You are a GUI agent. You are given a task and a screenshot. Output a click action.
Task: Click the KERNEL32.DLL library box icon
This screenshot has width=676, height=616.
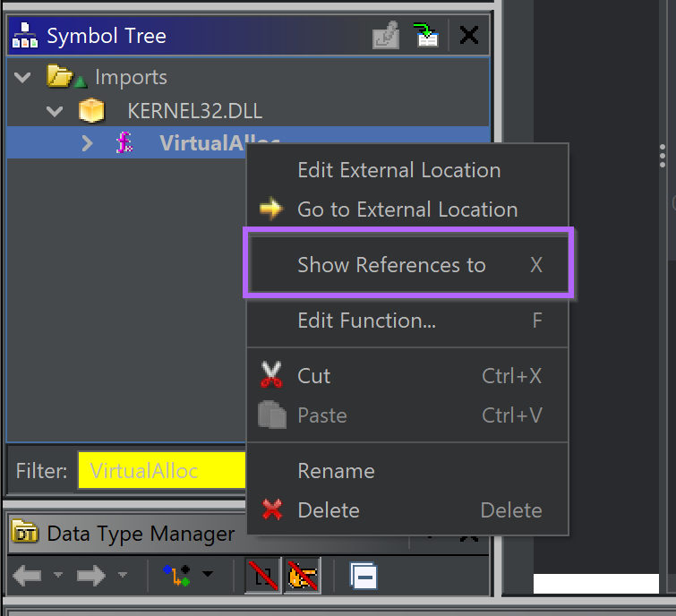tap(91, 110)
